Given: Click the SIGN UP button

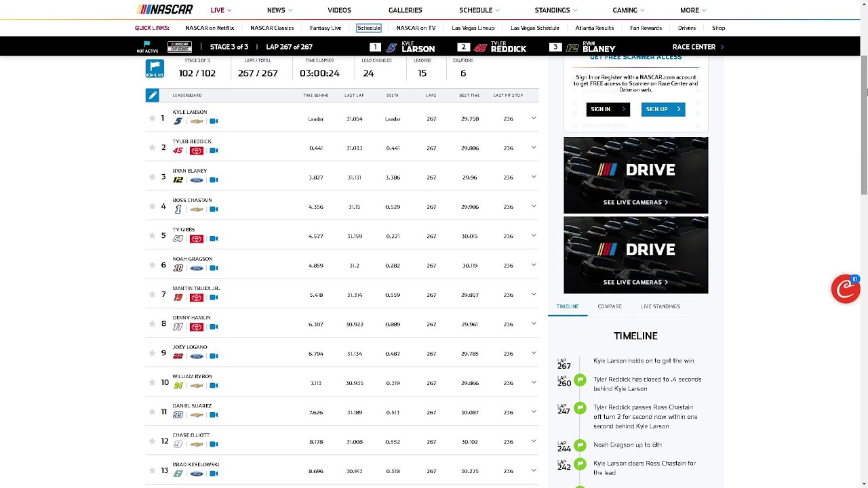Looking at the screenshot, I should 663,109.
